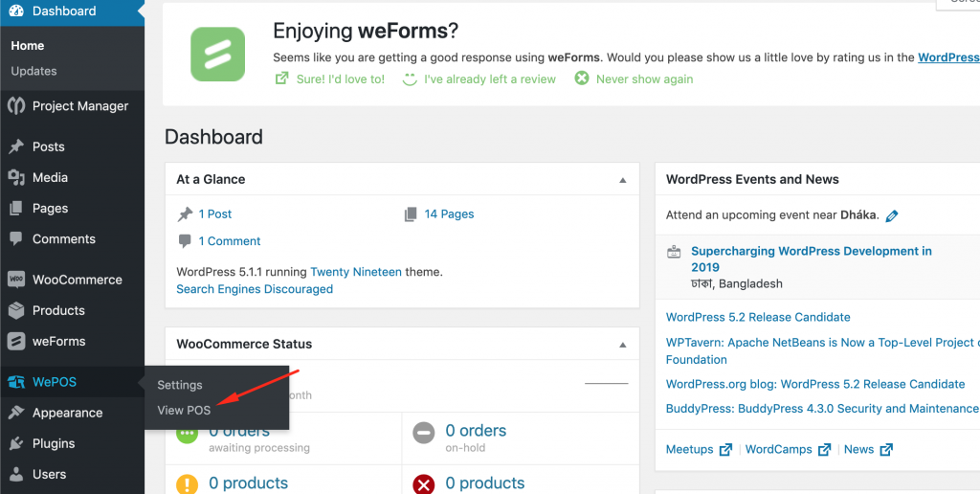Click the Project Manager sidebar icon

tap(16, 106)
